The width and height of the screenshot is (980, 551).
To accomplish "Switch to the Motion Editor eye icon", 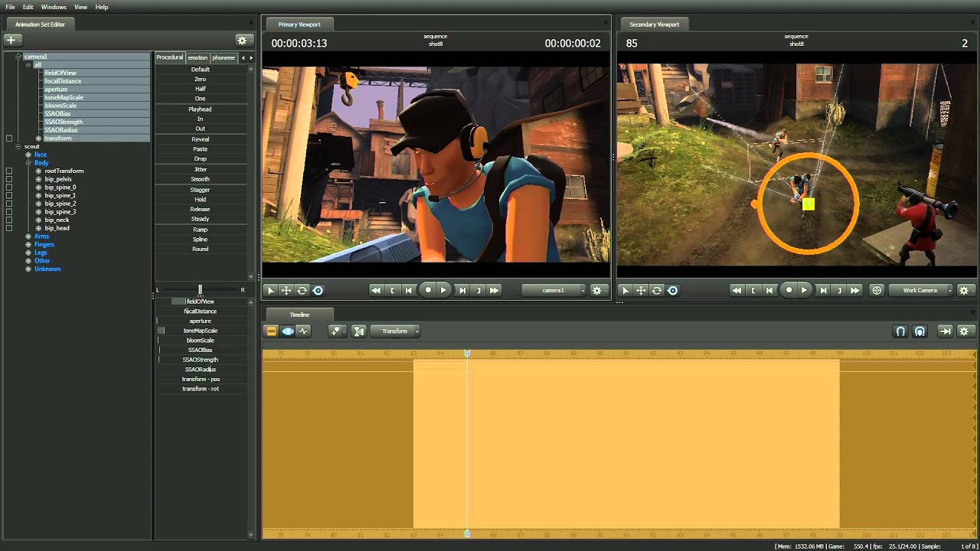I will pyautogui.click(x=288, y=331).
